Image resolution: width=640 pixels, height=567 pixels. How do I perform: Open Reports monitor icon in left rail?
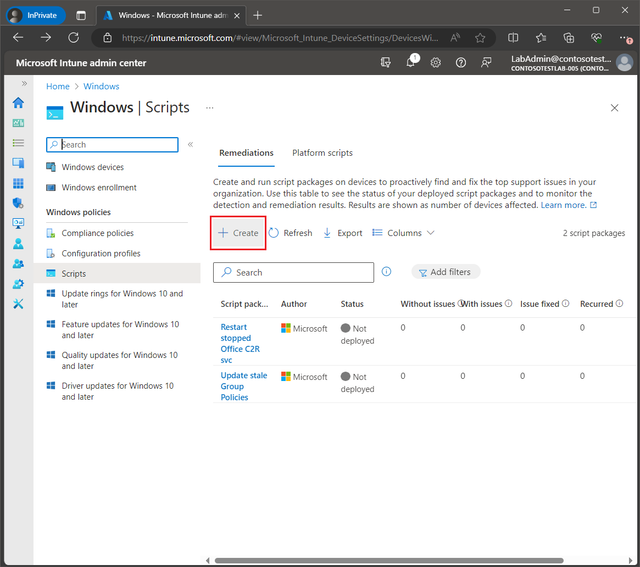coord(18,223)
